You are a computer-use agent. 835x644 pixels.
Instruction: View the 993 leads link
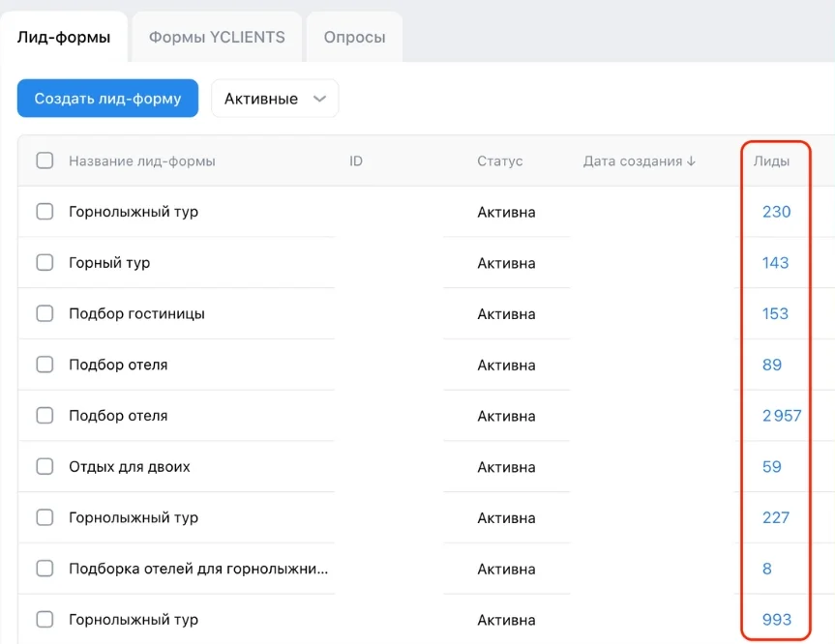[777, 620]
